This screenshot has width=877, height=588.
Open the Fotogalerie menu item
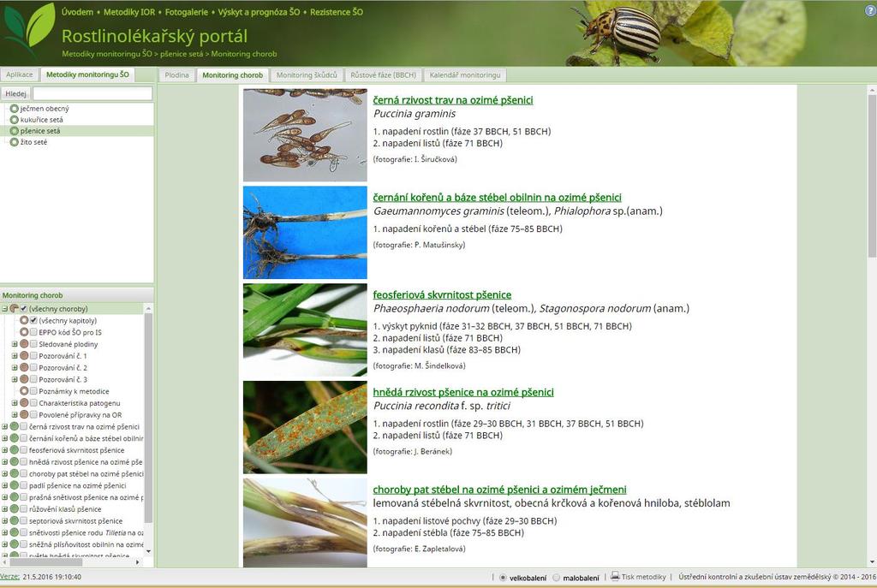pos(186,12)
